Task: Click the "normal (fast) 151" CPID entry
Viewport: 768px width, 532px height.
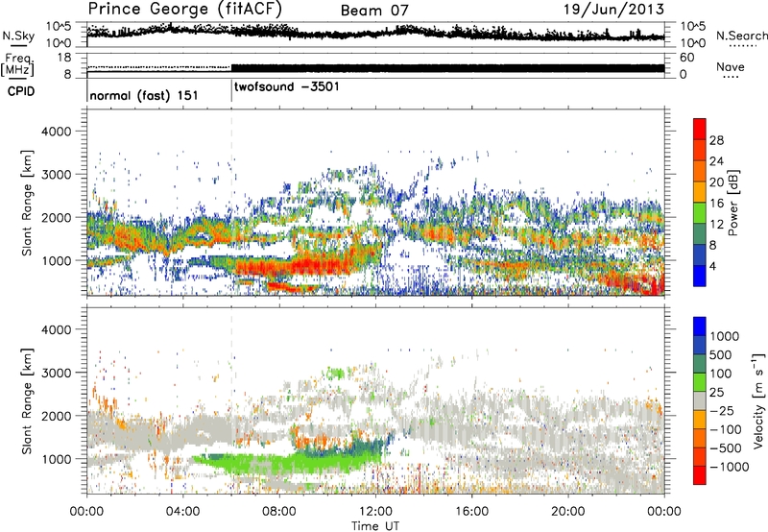Action: pyautogui.click(x=144, y=95)
